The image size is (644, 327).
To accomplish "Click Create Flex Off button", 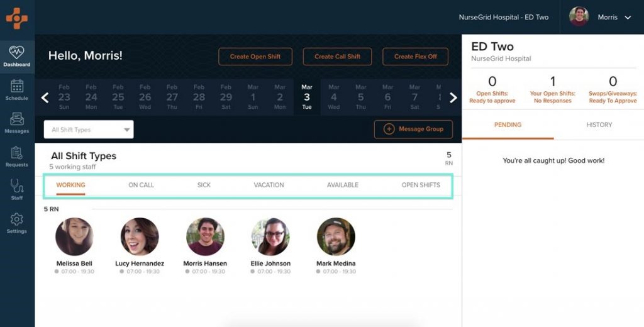I will pyautogui.click(x=415, y=57).
